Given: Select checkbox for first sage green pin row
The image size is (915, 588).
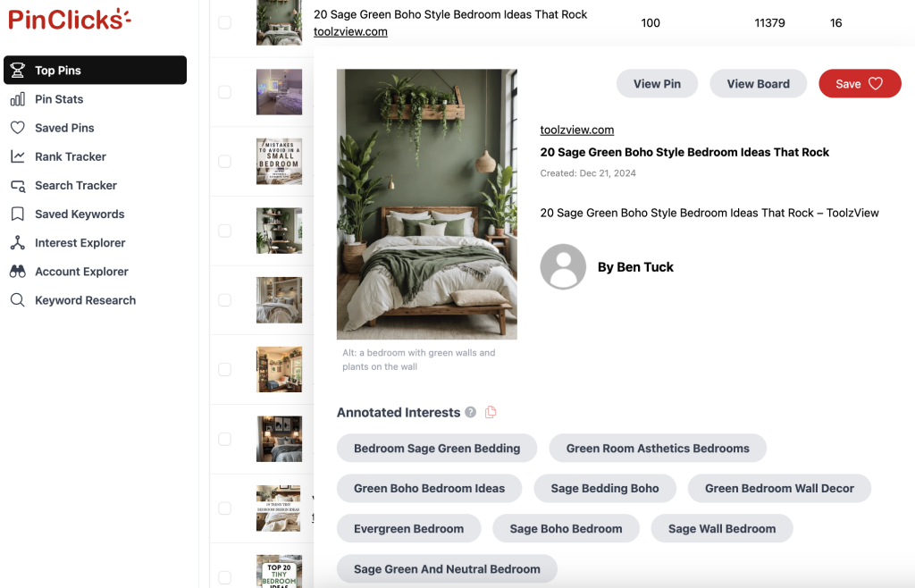Looking at the screenshot, I should 224,22.
